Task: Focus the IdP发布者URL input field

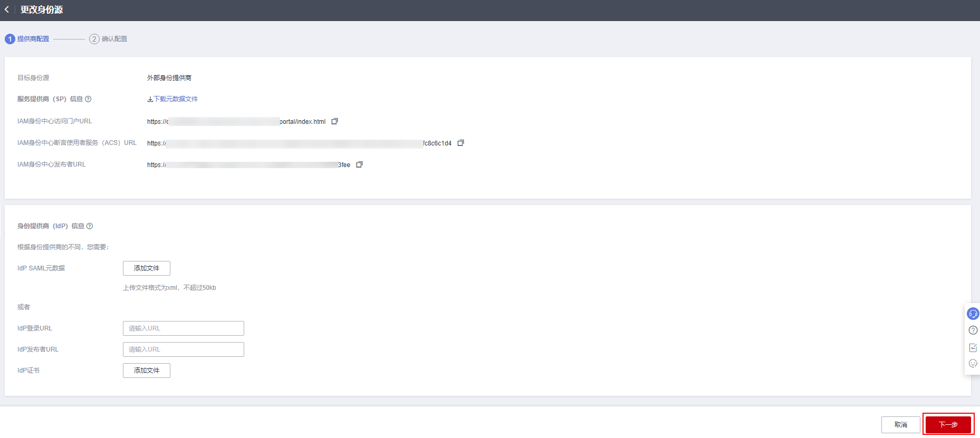Action: pos(184,349)
